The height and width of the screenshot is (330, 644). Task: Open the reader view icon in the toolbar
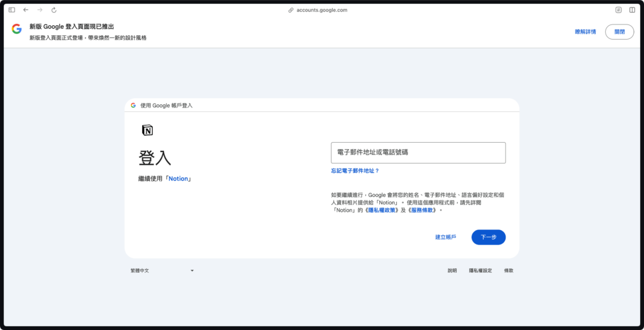tap(619, 10)
